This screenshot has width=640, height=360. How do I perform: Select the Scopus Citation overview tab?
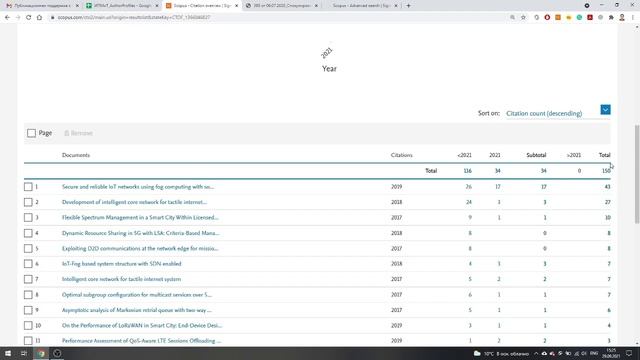click(x=202, y=6)
